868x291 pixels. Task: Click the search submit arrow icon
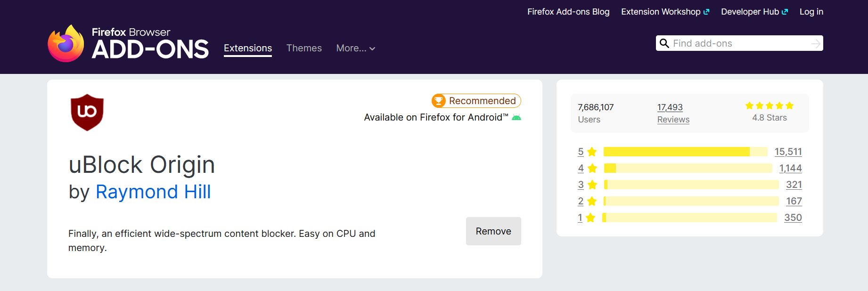(x=816, y=44)
